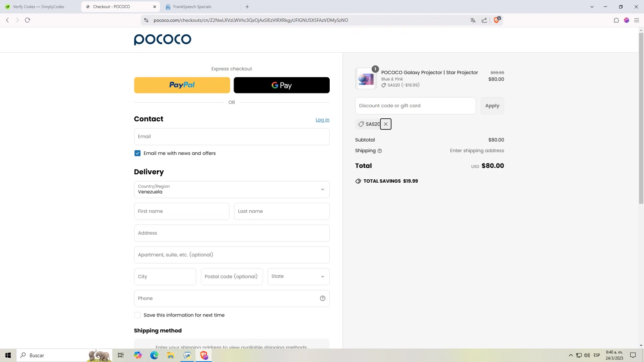This screenshot has height=362, width=644.
Task: Click the Apply discount button
Action: tap(492, 106)
